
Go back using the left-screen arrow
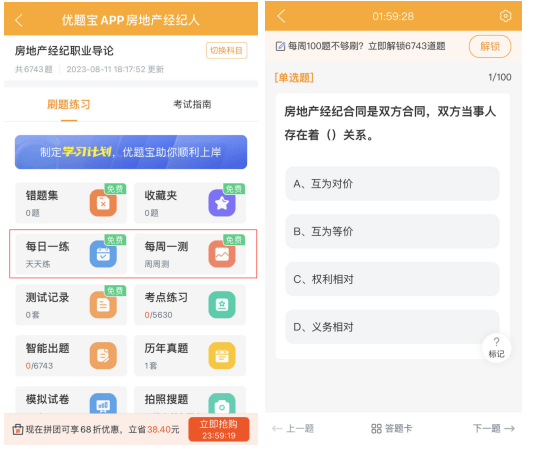[x=19, y=20]
